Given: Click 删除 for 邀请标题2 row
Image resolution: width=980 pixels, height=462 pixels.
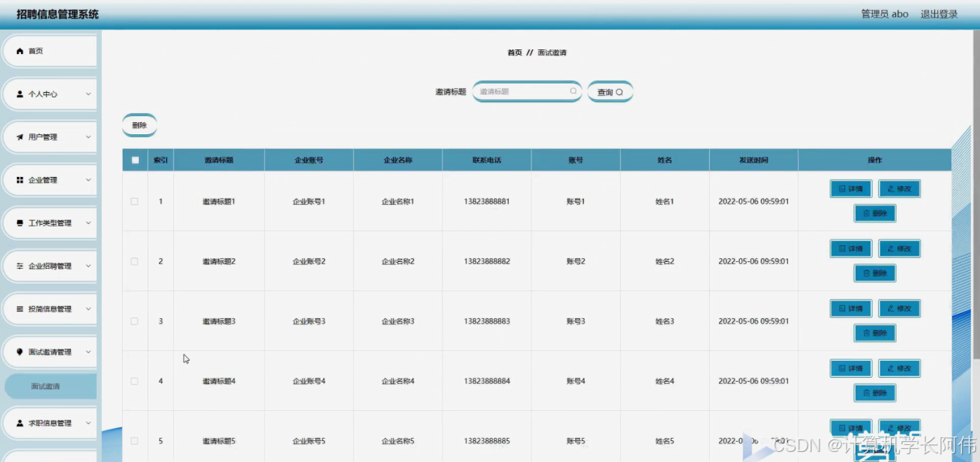Looking at the screenshot, I should click(x=875, y=273).
